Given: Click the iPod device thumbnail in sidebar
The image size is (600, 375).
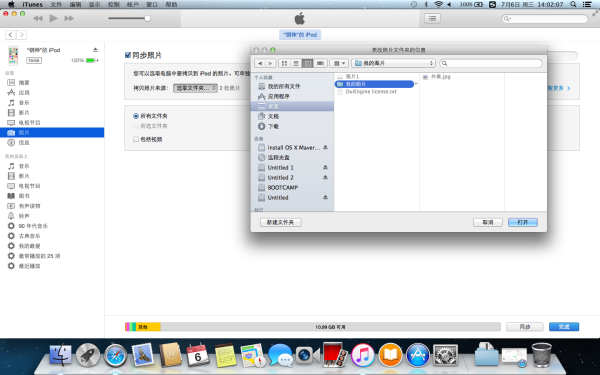Looking at the screenshot, I should pos(13,55).
